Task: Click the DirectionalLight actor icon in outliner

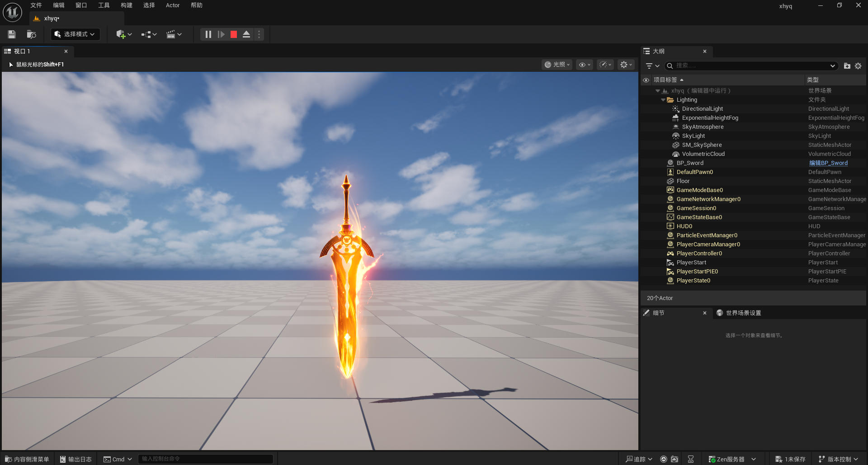Action: pos(675,109)
